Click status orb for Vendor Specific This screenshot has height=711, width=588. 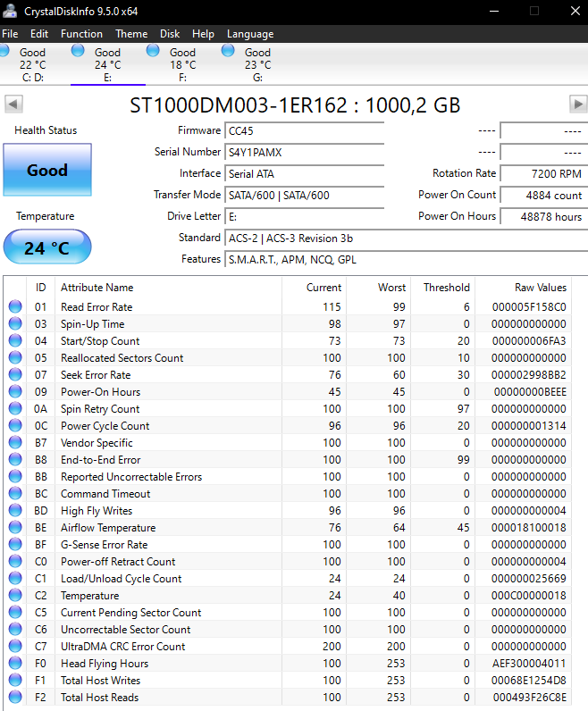coord(15,442)
